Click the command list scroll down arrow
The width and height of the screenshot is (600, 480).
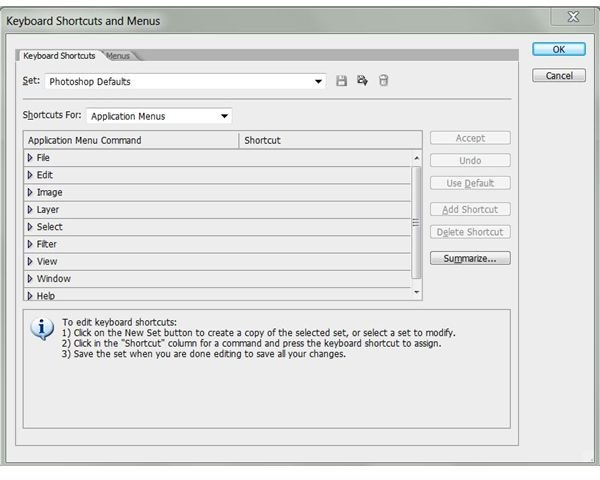416,292
